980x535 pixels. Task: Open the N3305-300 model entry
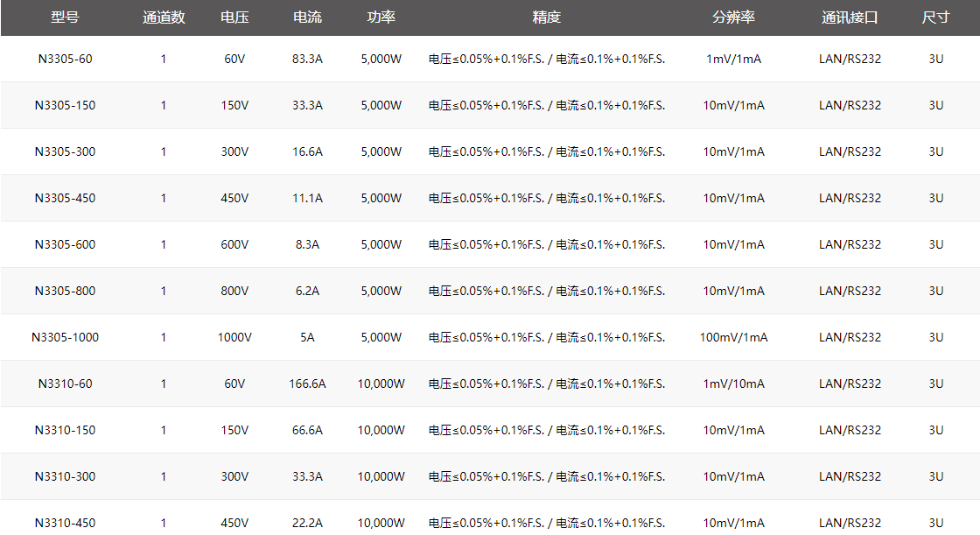point(65,151)
